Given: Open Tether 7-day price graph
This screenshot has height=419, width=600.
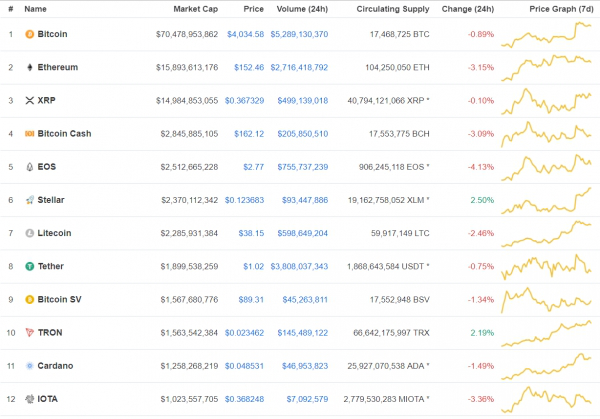Looking at the screenshot, I should (546, 266).
